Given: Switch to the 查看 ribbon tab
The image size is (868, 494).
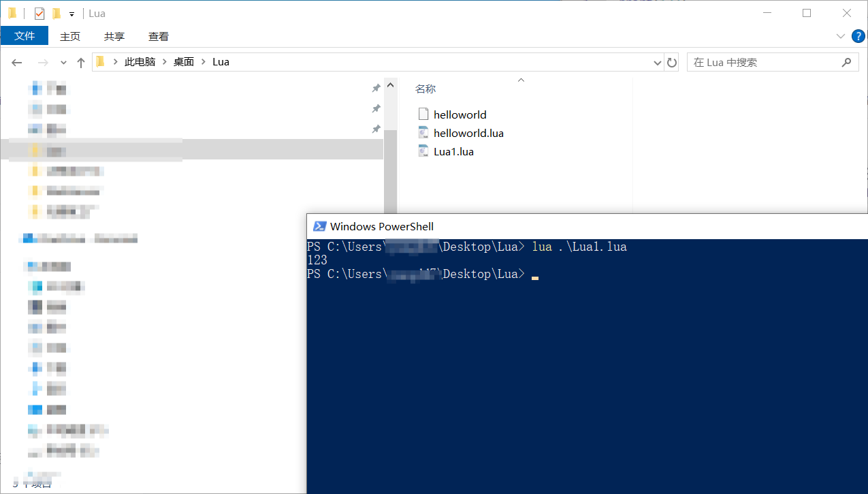Looking at the screenshot, I should [x=159, y=37].
